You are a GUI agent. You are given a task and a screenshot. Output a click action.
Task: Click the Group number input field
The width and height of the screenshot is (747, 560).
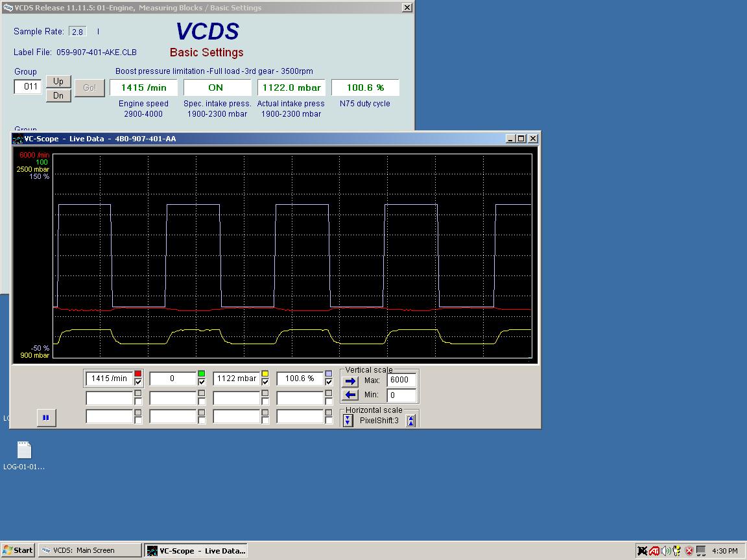pos(28,86)
